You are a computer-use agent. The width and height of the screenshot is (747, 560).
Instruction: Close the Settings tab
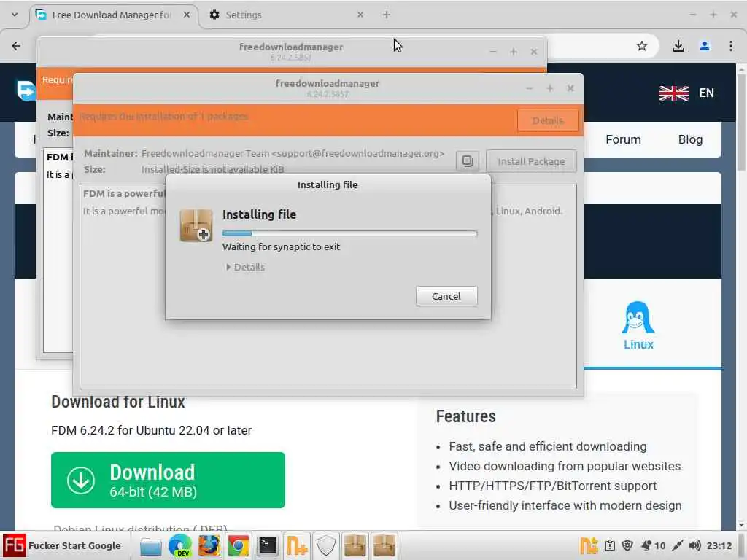[360, 15]
